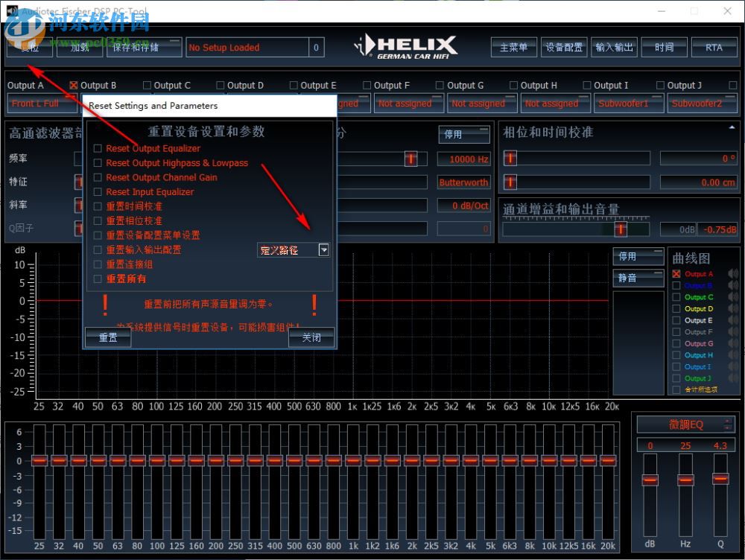Open the 时间 (time) settings
Viewport: 745px width, 560px height.
[x=664, y=46]
